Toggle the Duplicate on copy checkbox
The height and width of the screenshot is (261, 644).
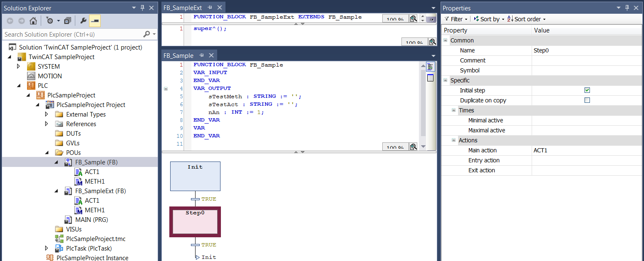click(587, 100)
